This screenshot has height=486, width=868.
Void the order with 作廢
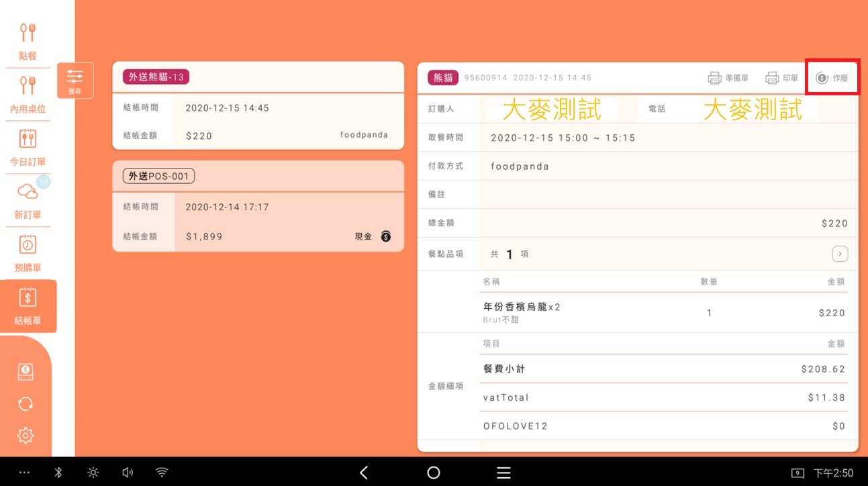coord(832,78)
